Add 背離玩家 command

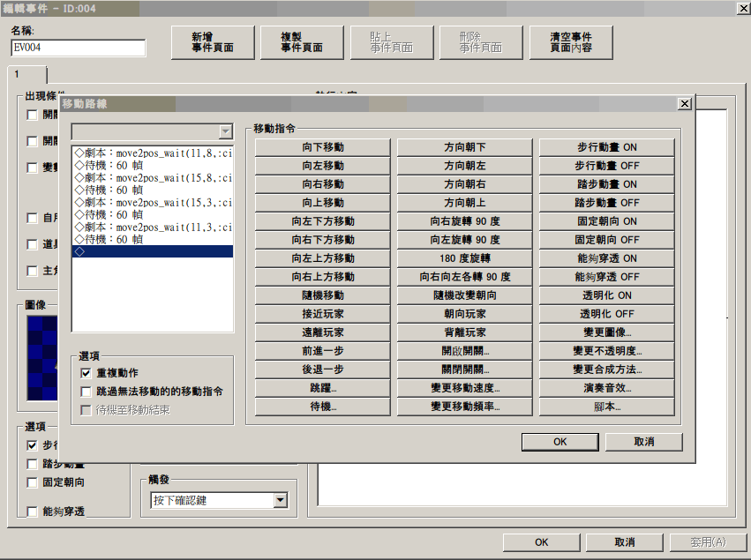[x=464, y=332]
